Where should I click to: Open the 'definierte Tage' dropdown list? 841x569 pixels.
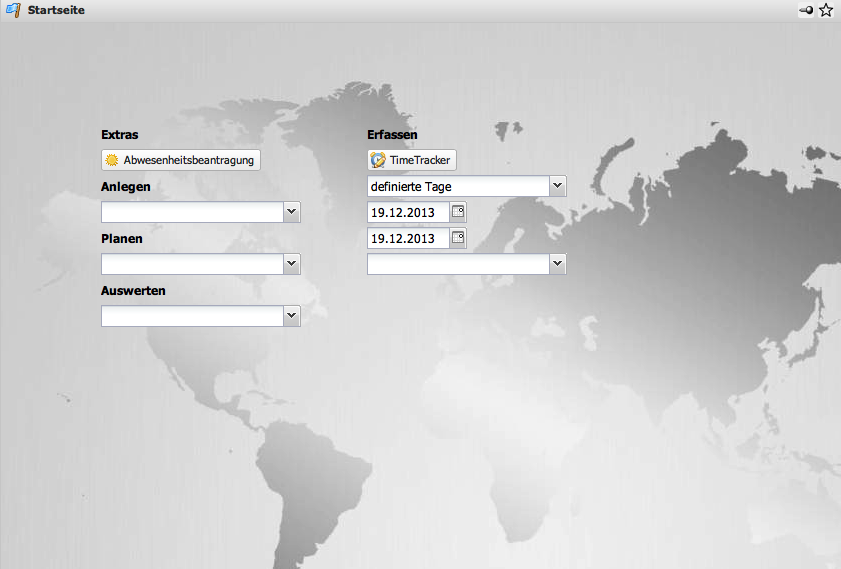(557, 186)
